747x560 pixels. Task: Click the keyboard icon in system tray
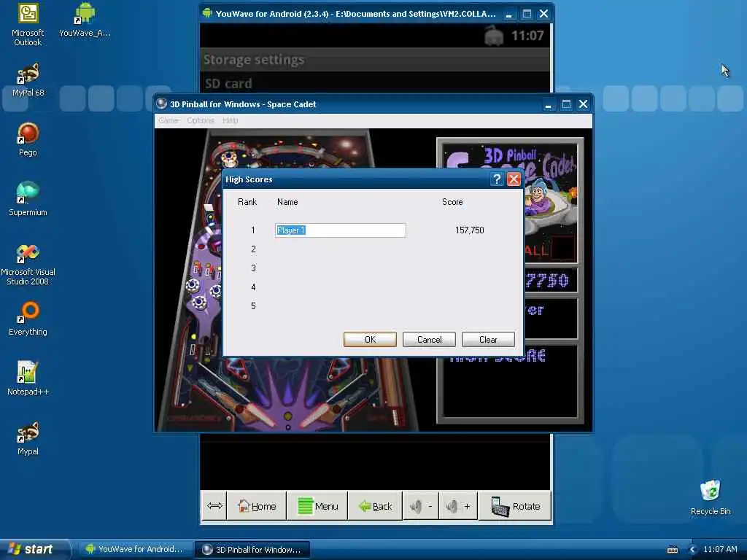(673, 550)
